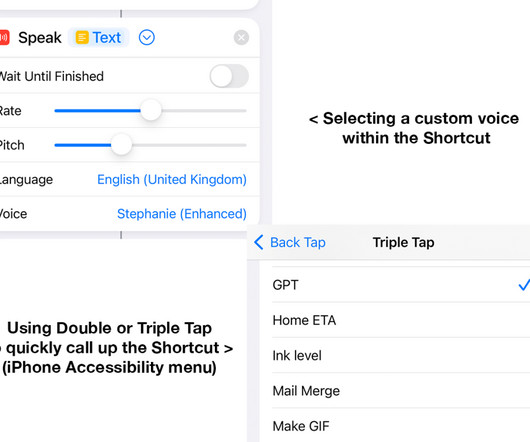Select Make GIF from the list
Screen dimensions: 530x442
coord(401,426)
